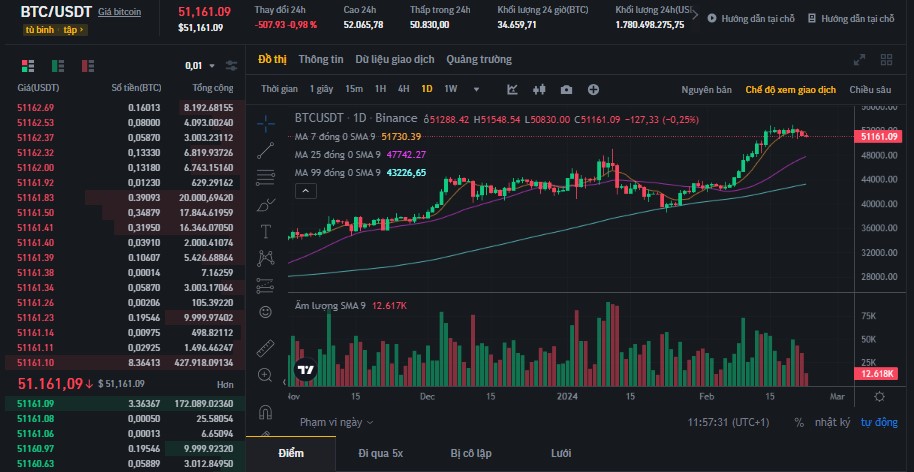The width and height of the screenshot is (914, 472).
Task: Expand more 24h stats with right arrow
Action: point(695,16)
